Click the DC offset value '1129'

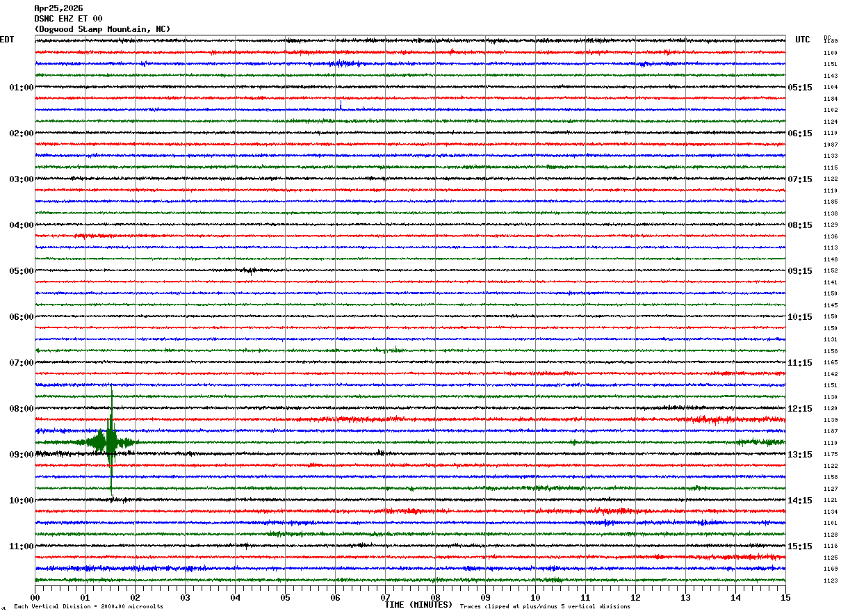point(831,225)
